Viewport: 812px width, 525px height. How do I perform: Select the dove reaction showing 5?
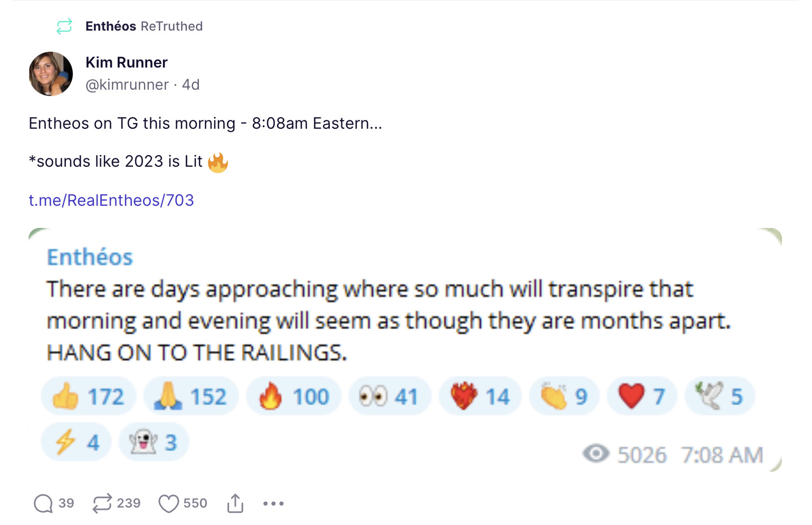719,397
